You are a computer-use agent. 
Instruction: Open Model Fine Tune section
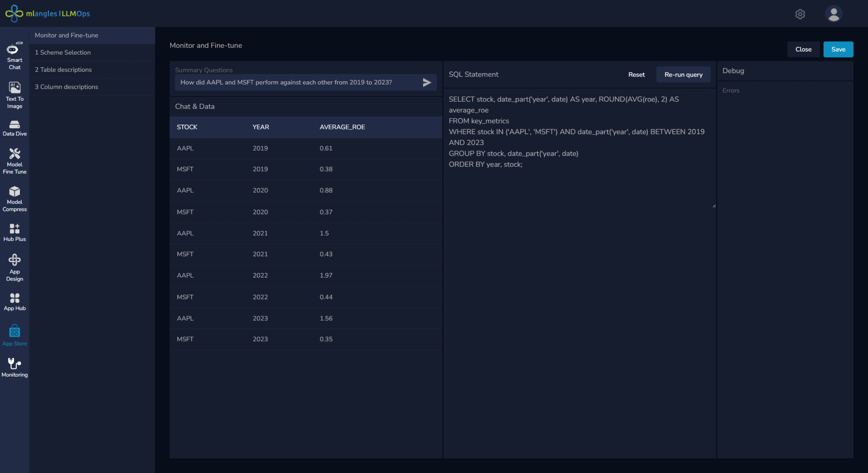click(15, 161)
